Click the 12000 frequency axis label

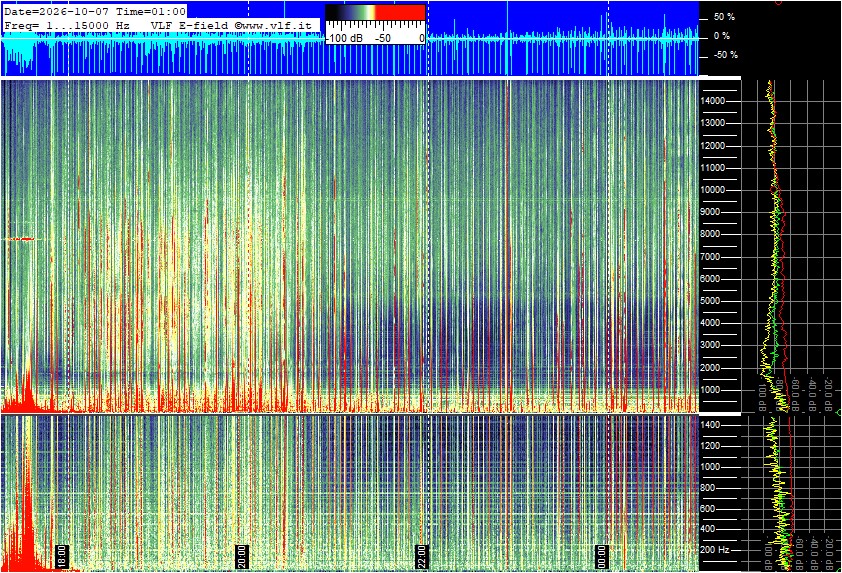coord(713,146)
